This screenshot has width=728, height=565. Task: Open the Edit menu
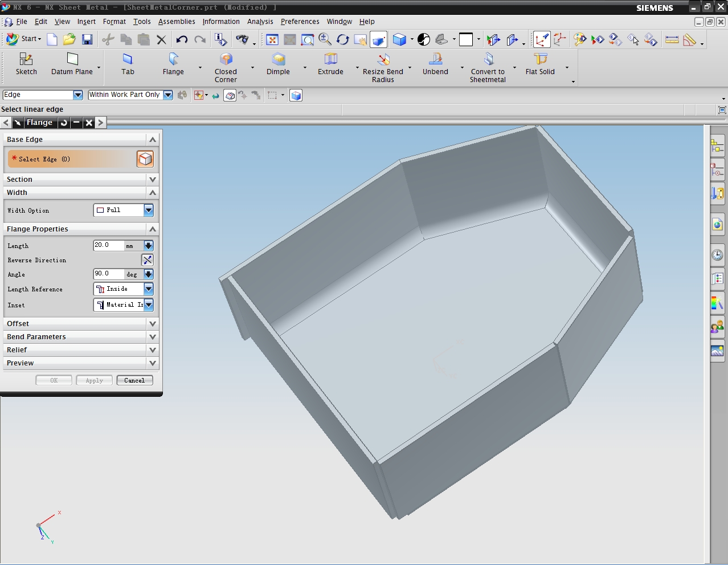(x=41, y=22)
